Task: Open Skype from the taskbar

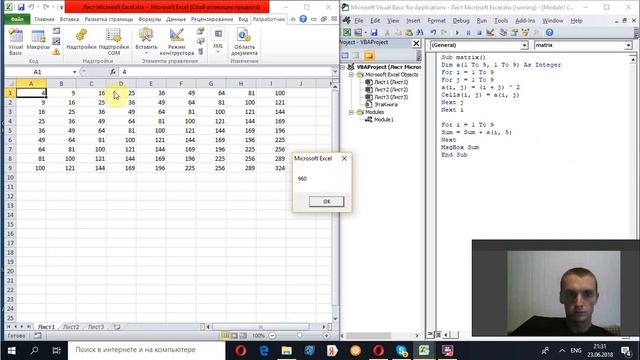Action: tap(401, 350)
